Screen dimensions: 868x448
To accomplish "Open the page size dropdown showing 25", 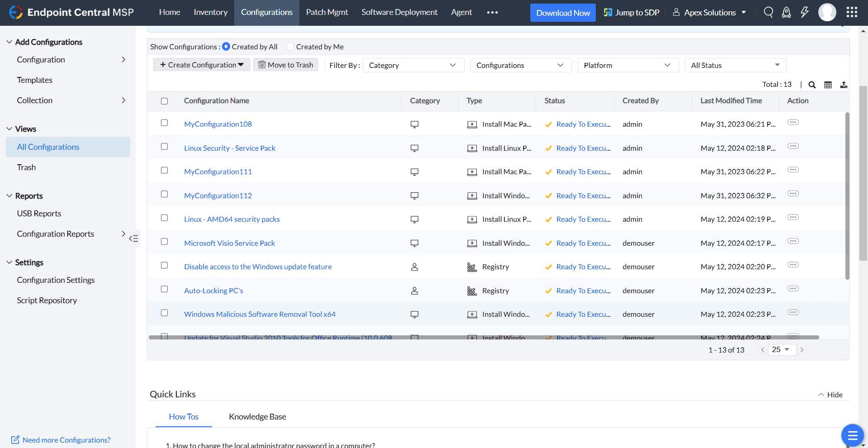I will (x=782, y=349).
